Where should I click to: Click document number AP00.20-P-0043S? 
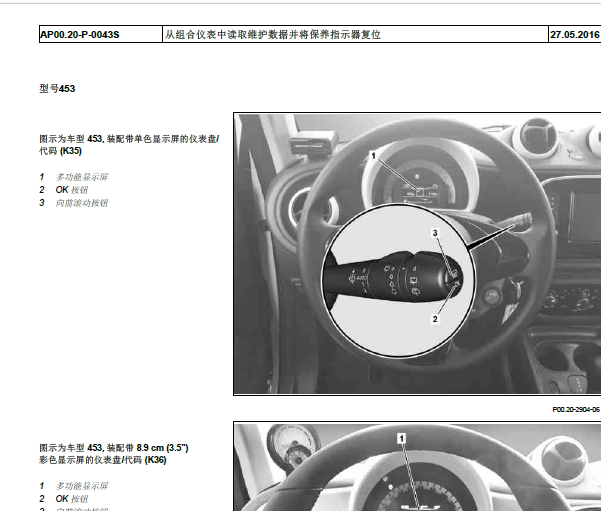coord(80,35)
